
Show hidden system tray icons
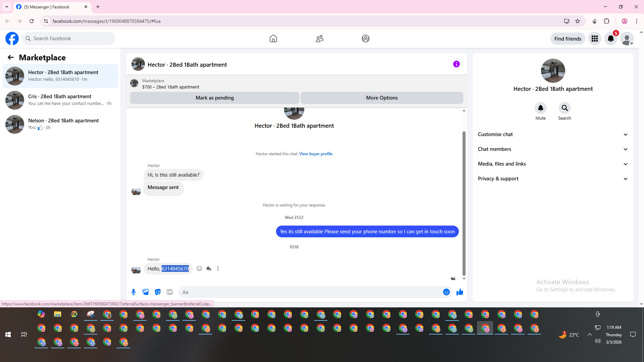[x=589, y=335]
